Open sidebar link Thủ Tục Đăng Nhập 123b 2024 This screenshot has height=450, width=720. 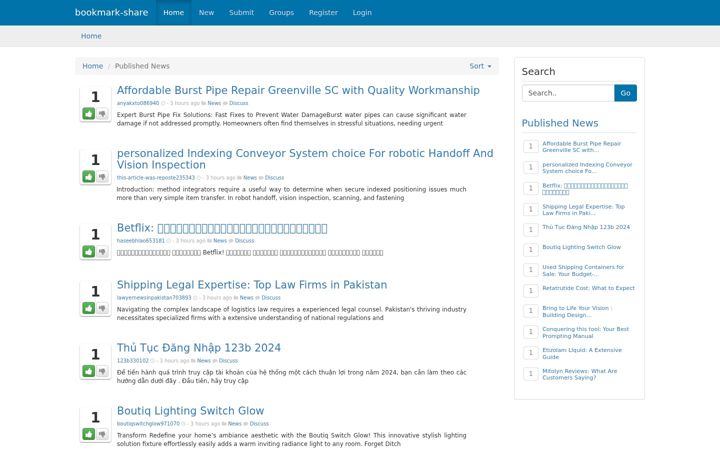coord(586,227)
